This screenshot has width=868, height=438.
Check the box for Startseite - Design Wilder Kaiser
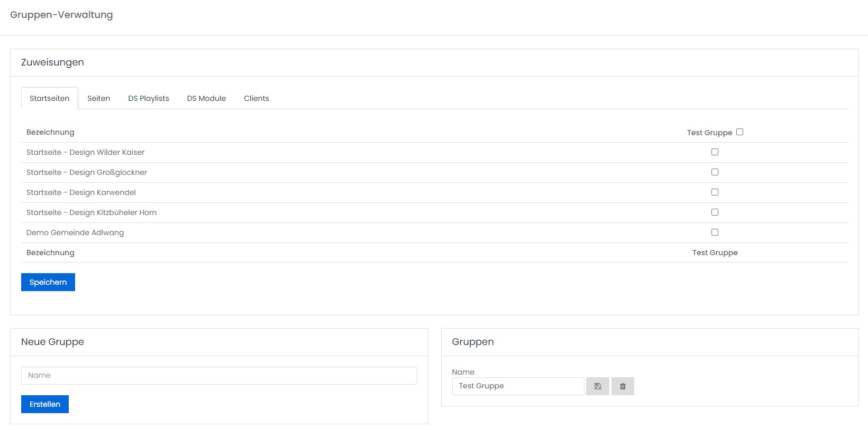715,152
